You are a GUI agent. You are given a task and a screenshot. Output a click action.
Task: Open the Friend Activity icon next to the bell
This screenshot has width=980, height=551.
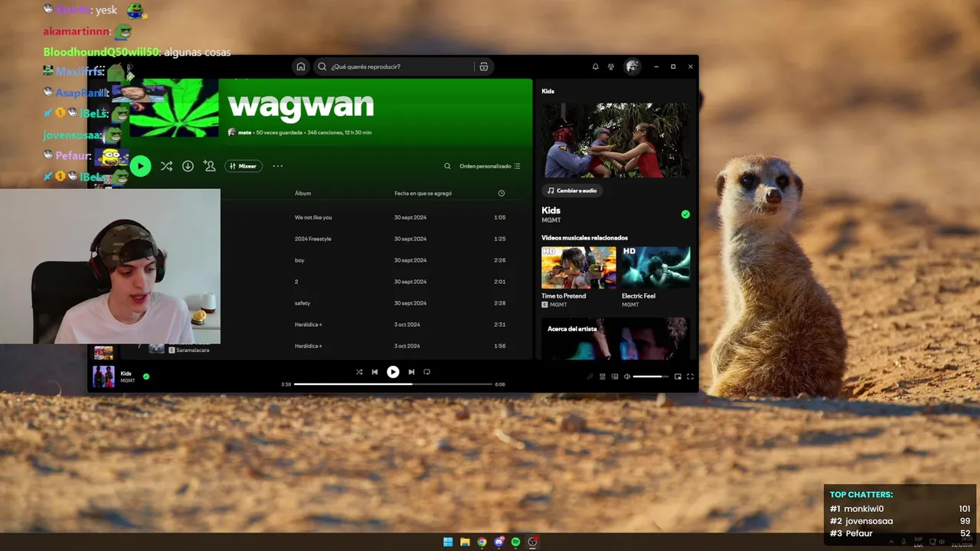(611, 67)
